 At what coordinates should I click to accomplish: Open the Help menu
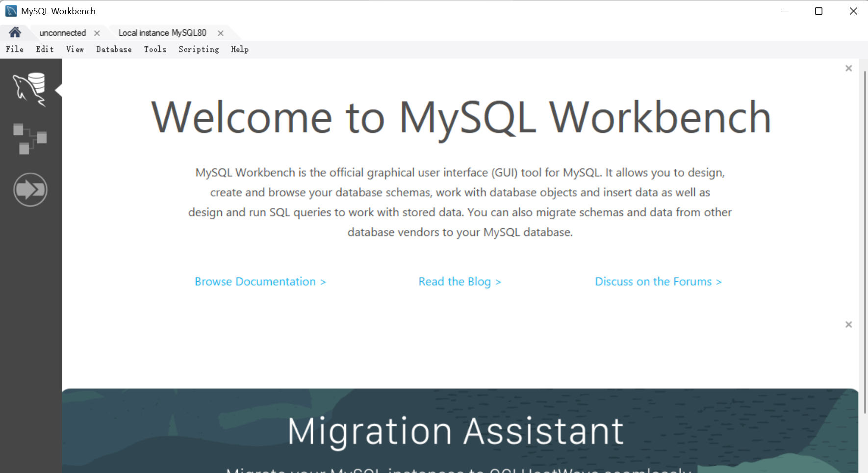(240, 49)
